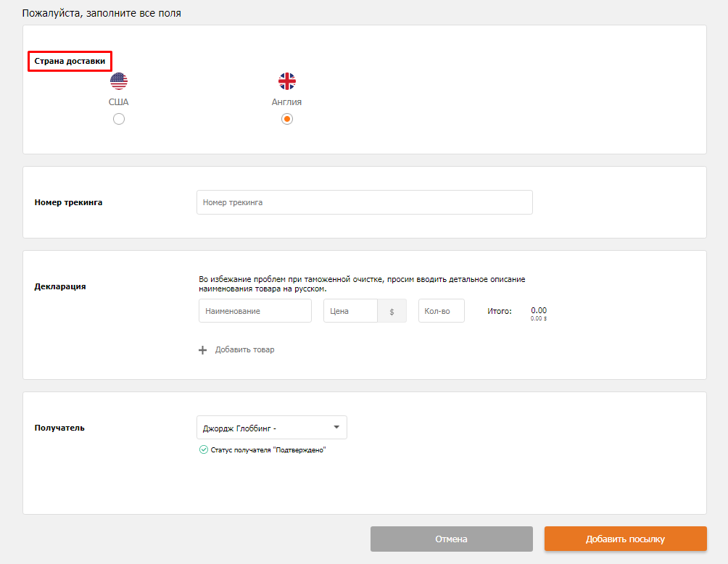Click the Англия country label
The image size is (728, 564).
[x=287, y=102]
